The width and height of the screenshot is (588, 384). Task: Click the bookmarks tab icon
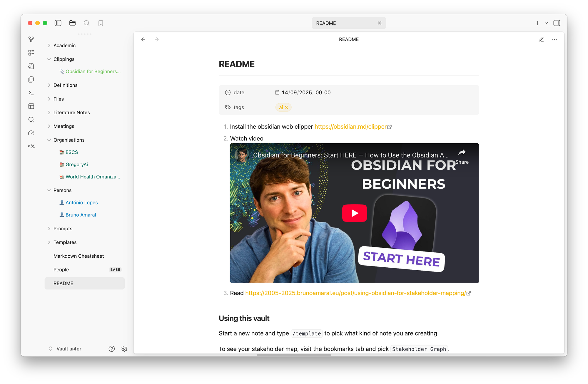(x=101, y=23)
